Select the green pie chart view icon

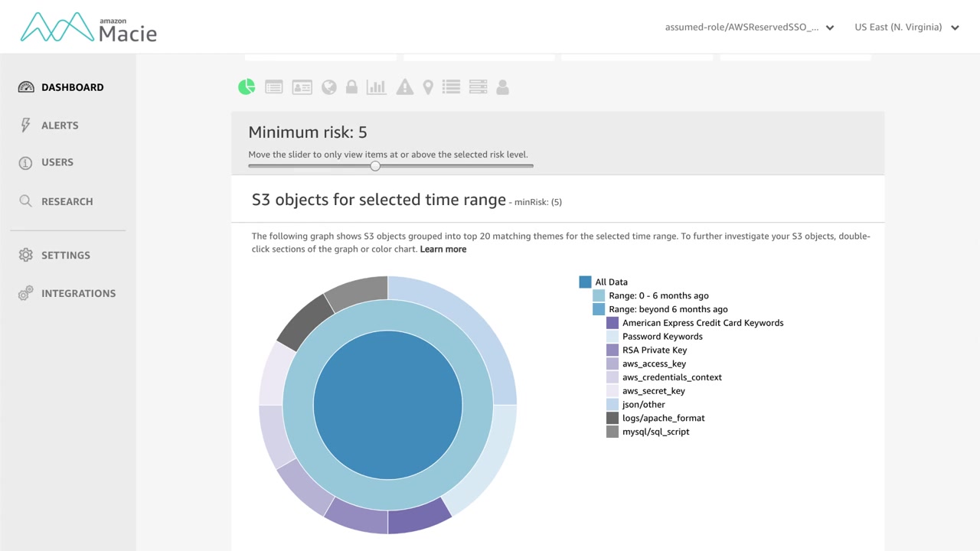(247, 87)
